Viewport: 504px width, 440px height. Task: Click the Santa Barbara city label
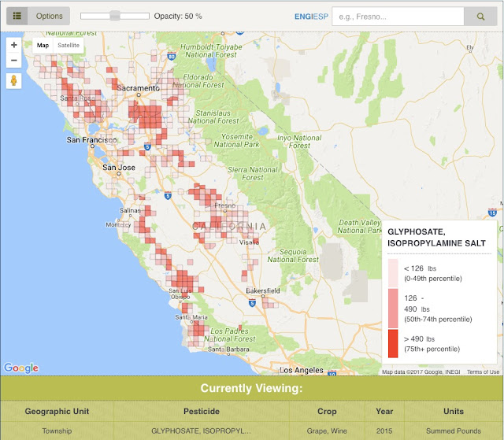click(x=228, y=349)
